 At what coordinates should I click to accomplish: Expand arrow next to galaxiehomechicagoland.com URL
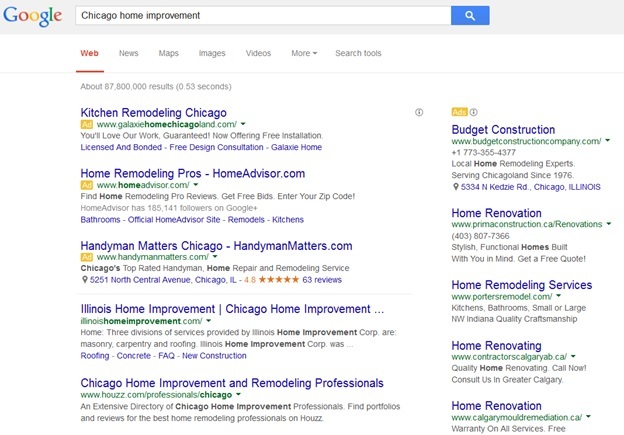243,124
